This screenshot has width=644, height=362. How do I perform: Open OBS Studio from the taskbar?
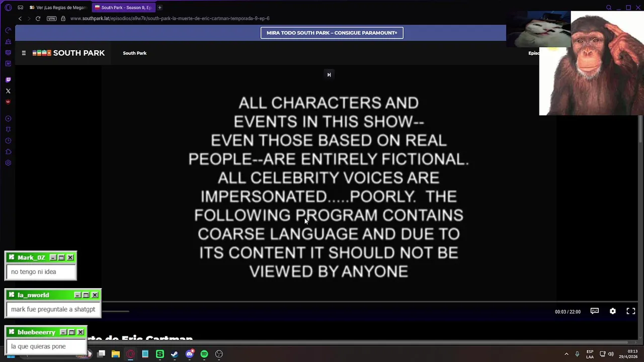(219, 354)
